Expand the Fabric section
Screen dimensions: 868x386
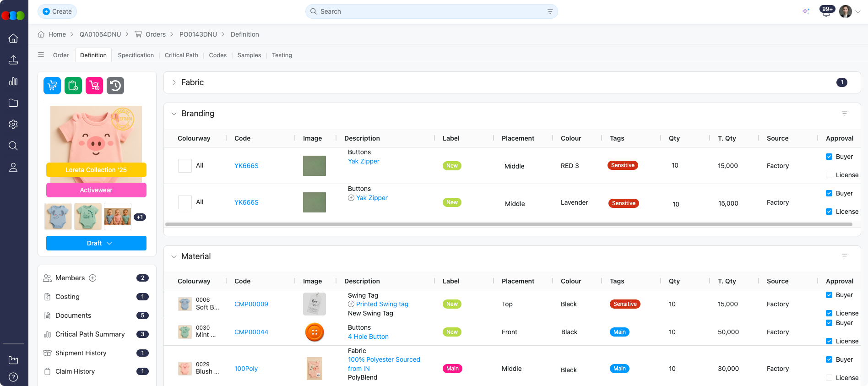174,82
